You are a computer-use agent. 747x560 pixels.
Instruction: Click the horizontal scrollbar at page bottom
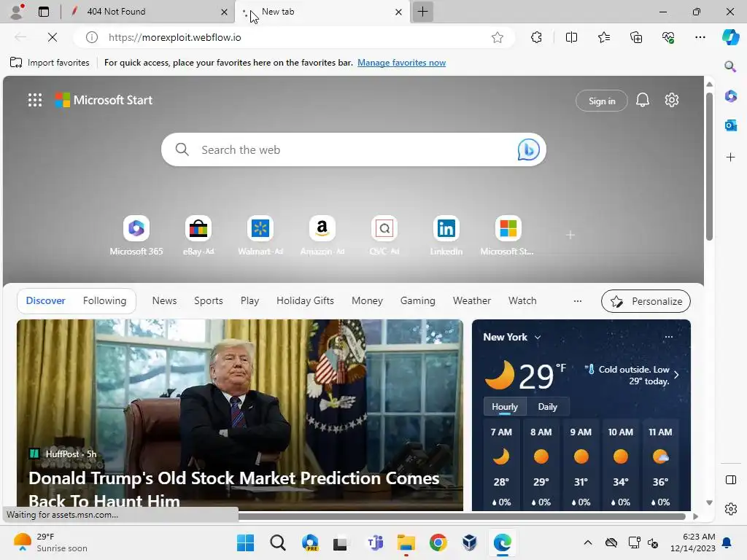point(462,516)
